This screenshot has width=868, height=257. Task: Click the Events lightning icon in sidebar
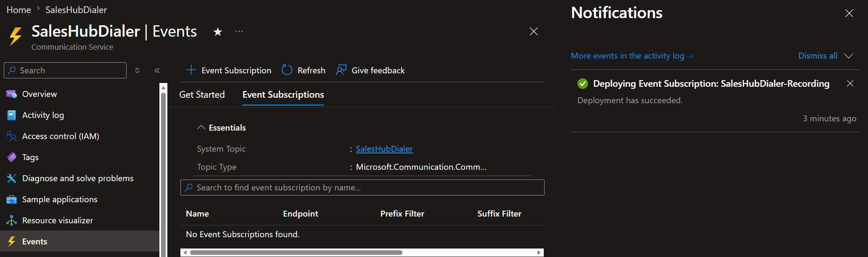click(x=11, y=241)
